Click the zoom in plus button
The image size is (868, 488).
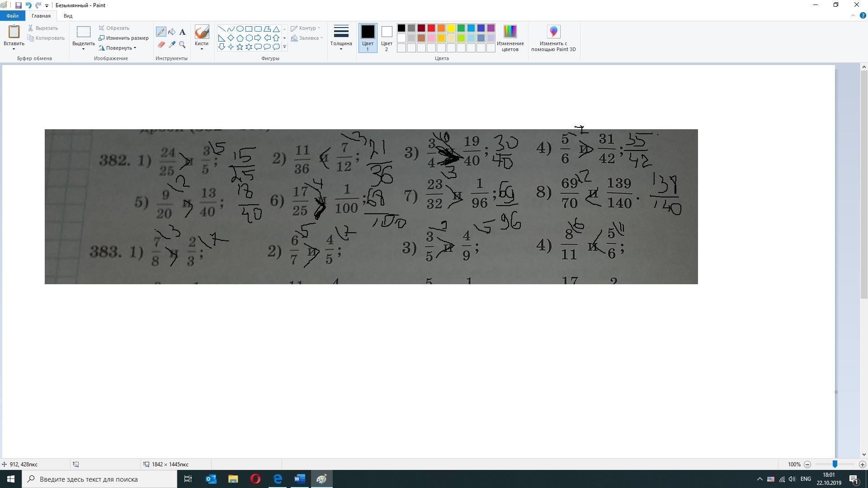point(862,465)
